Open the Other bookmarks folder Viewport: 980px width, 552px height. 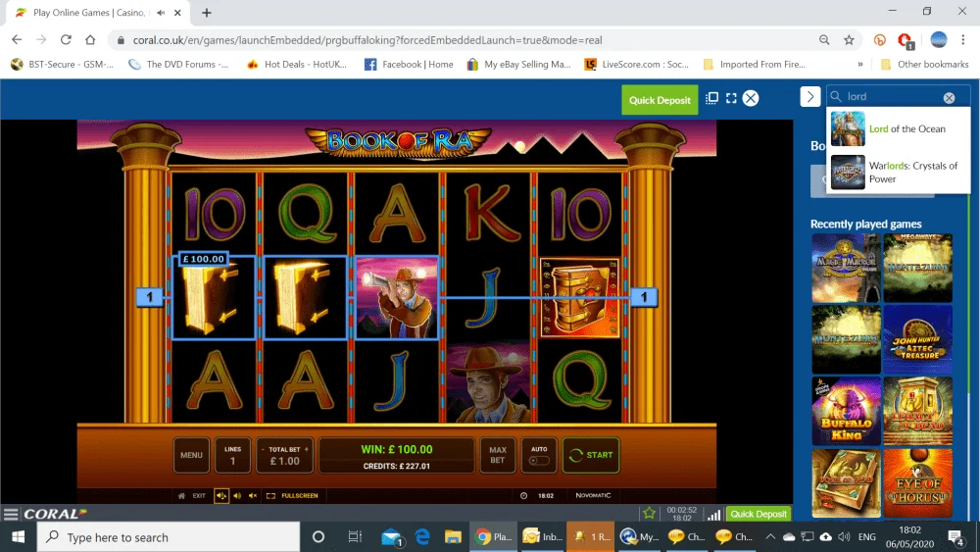coord(924,65)
